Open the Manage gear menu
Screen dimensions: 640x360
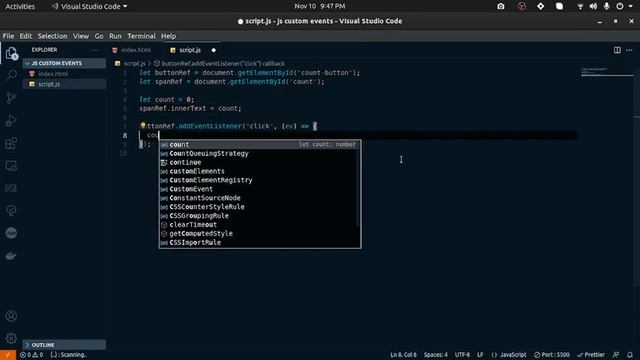pyautogui.click(x=11, y=338)
